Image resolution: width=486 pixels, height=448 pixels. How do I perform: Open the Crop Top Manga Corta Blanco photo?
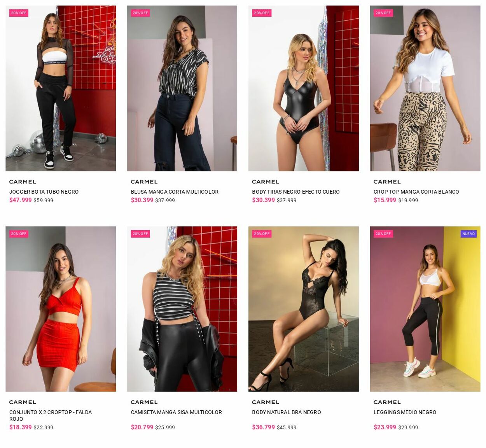click(x=425, y=88)
